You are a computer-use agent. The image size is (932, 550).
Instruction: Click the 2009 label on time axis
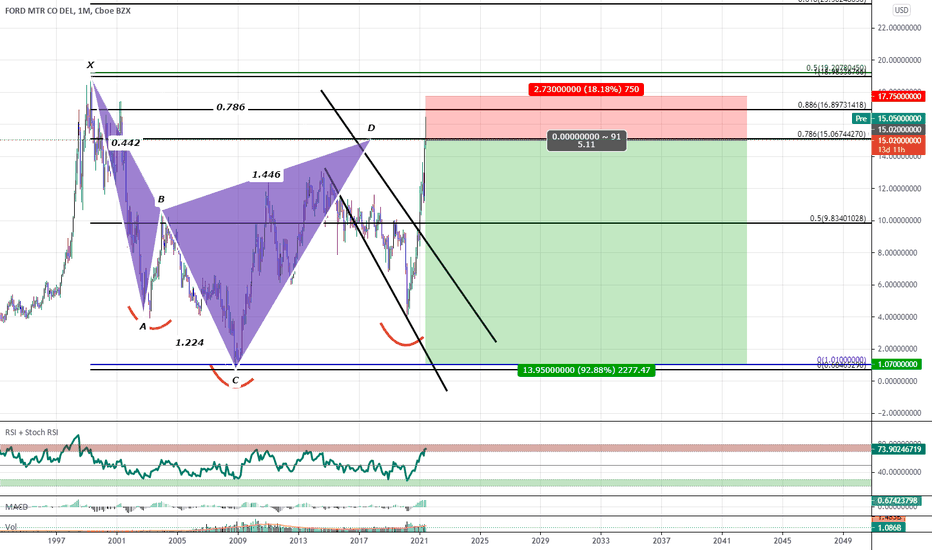tap(238, 541)
